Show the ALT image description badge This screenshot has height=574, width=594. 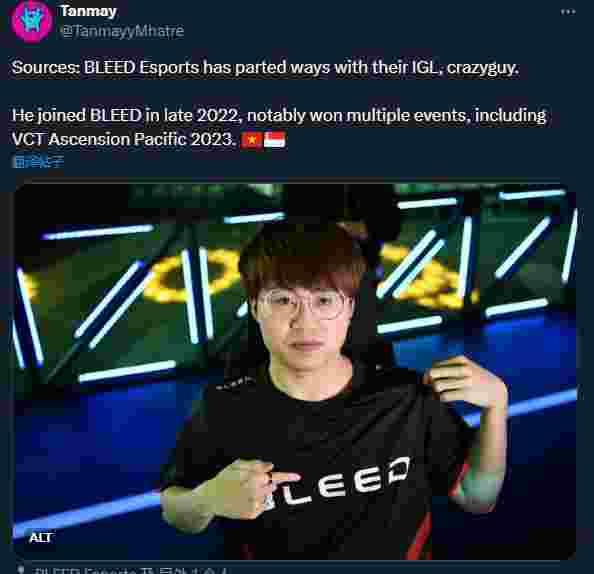click(41, 537)
